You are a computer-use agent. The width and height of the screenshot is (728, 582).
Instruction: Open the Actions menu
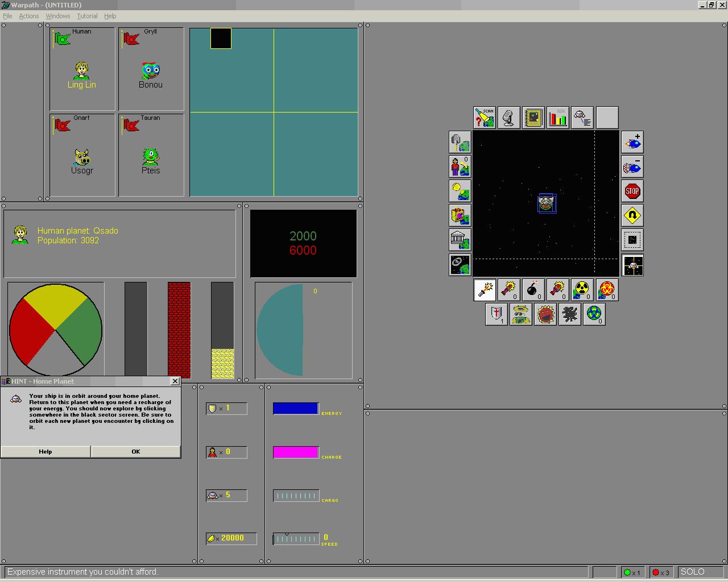tap(29, 16)
